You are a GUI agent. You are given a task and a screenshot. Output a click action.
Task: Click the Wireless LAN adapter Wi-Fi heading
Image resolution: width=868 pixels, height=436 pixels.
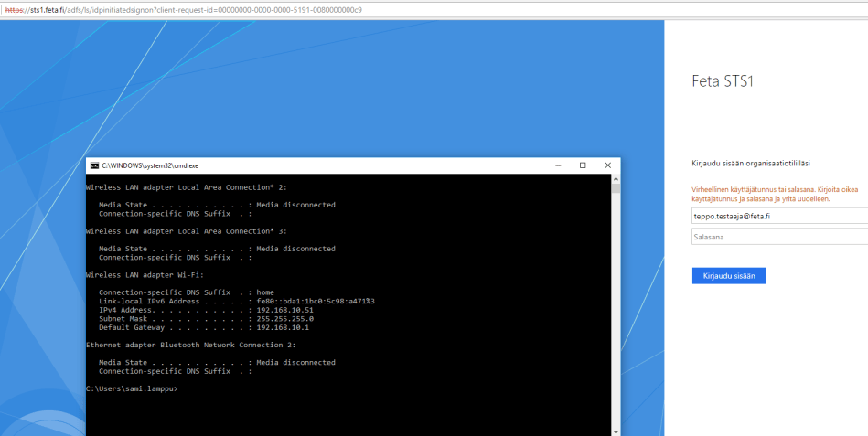145,274
